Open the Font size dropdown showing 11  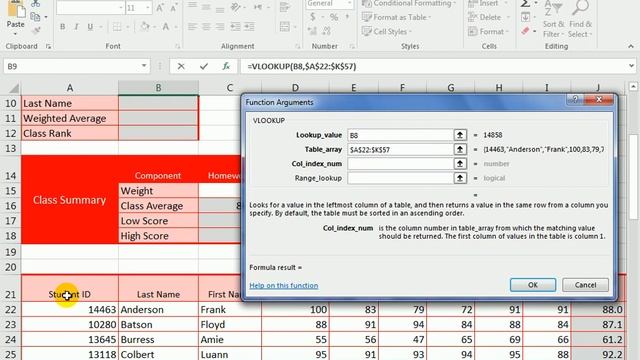coord(148,8)
